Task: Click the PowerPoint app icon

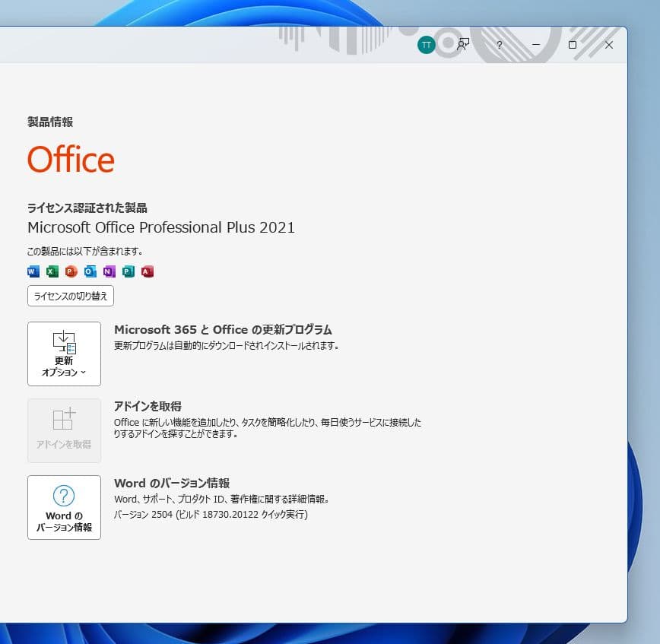Action: pyautogui.click(x=71, y=271)
